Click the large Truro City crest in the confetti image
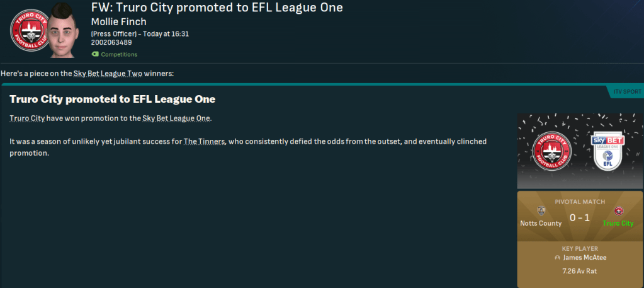644x288 pixels. (551, 151)
